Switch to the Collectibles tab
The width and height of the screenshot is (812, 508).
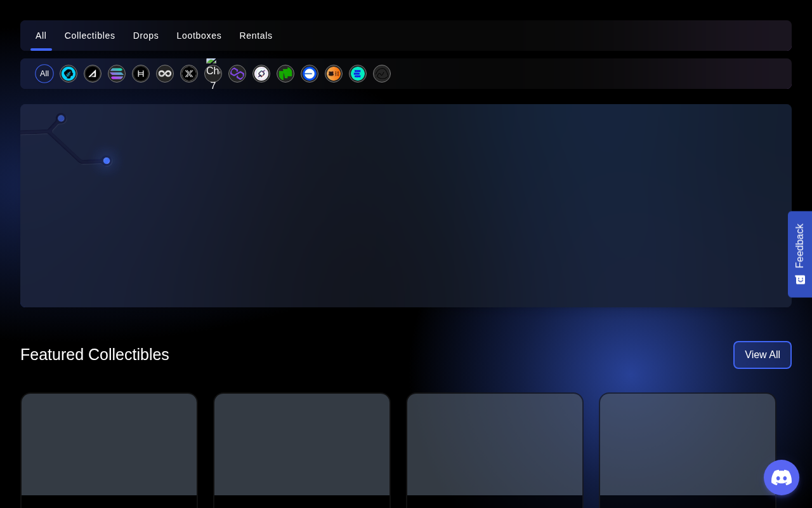[90, 36]
